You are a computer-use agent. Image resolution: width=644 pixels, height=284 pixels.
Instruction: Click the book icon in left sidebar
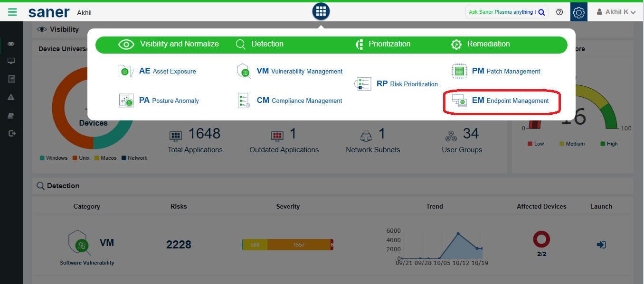click(x=11, y=116)
